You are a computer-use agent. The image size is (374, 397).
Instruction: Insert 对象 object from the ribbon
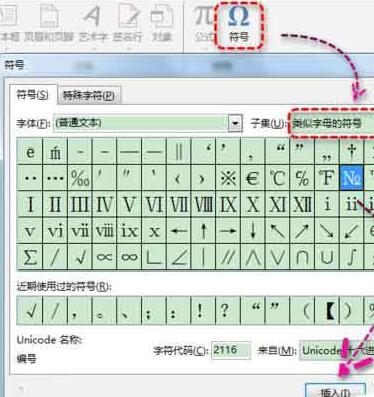[x=162, y=24]
